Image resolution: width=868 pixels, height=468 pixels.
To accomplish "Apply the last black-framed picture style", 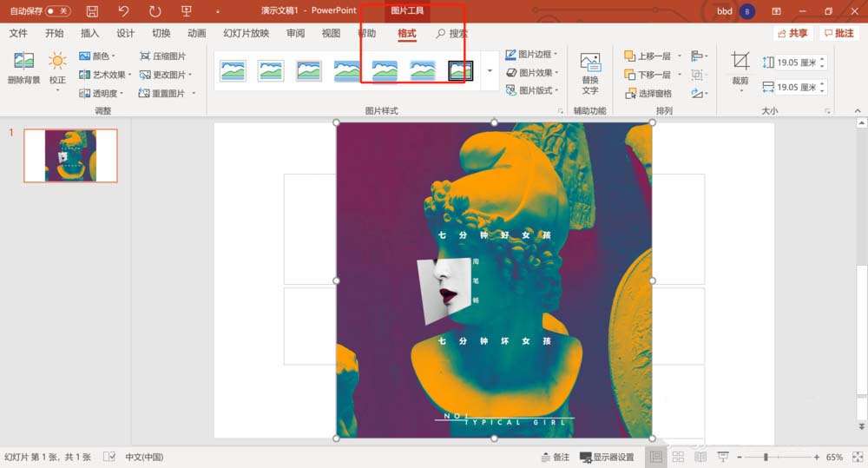I will coord(461,71).
